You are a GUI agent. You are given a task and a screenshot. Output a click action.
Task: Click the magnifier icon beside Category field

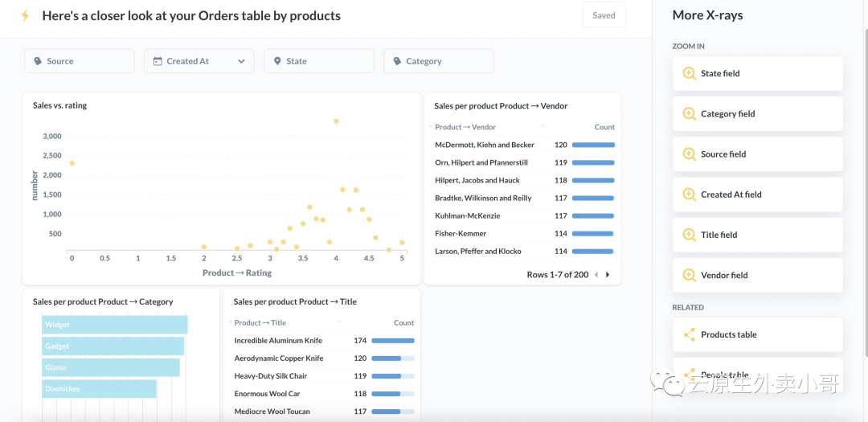coord(689,114)
